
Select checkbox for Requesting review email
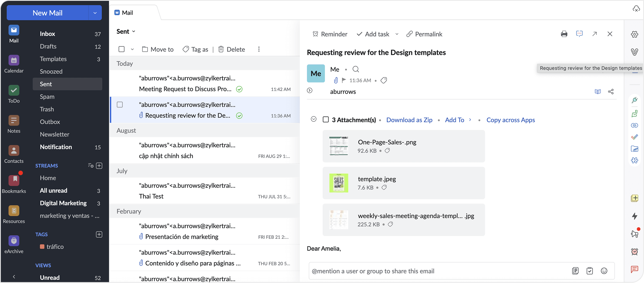tap(120, 105)
